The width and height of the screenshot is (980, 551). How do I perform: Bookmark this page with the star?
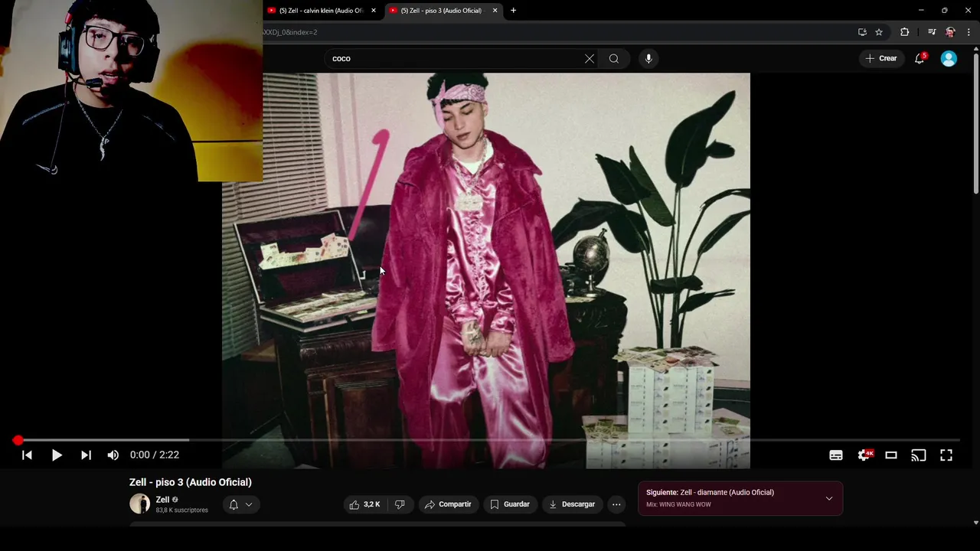(x=879, y=32)
